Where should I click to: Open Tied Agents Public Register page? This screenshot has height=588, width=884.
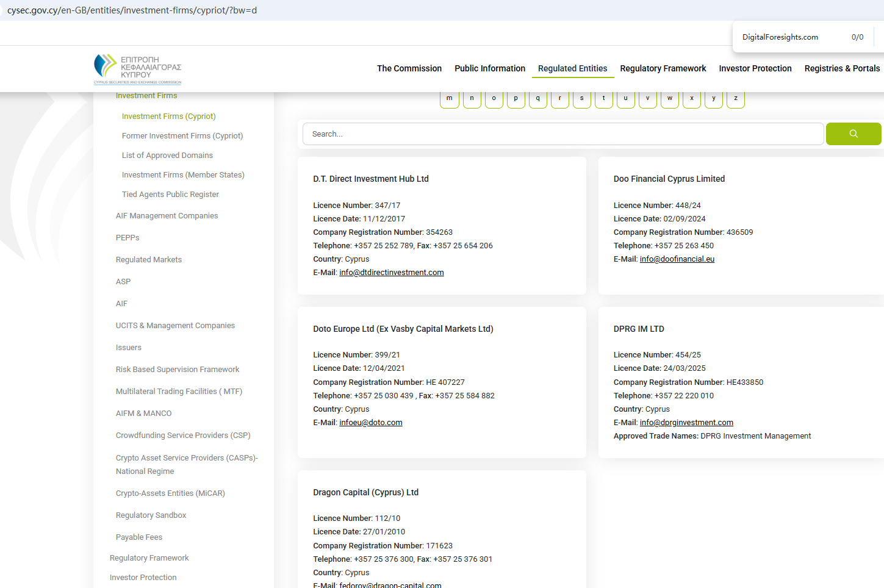(x=170, y=195)
